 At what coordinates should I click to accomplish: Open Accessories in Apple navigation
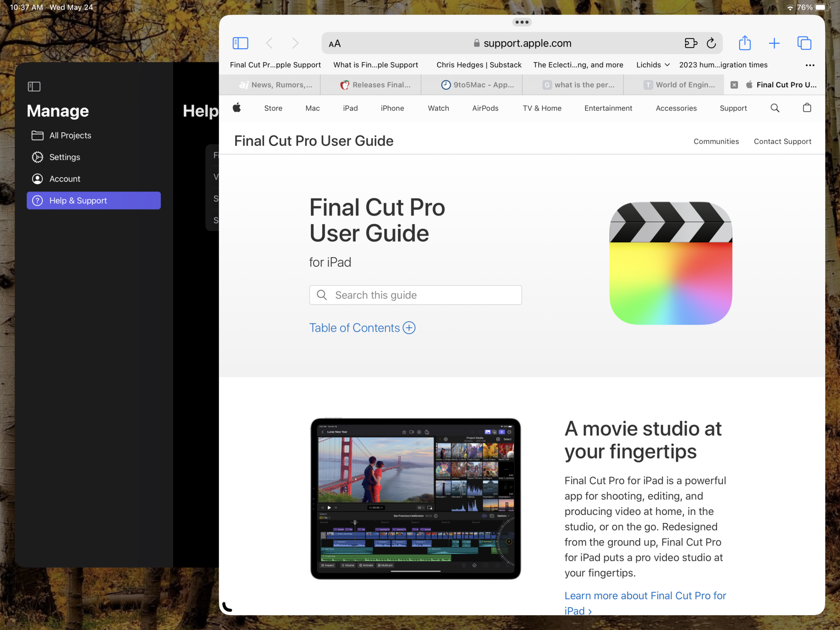[x=676, y=108]
